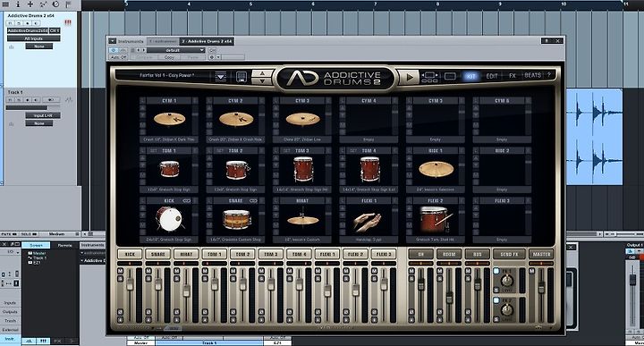Viewport: 644px width, 346px height.
Task: Open the None selector on Track 1
Action: click(39, 123)
